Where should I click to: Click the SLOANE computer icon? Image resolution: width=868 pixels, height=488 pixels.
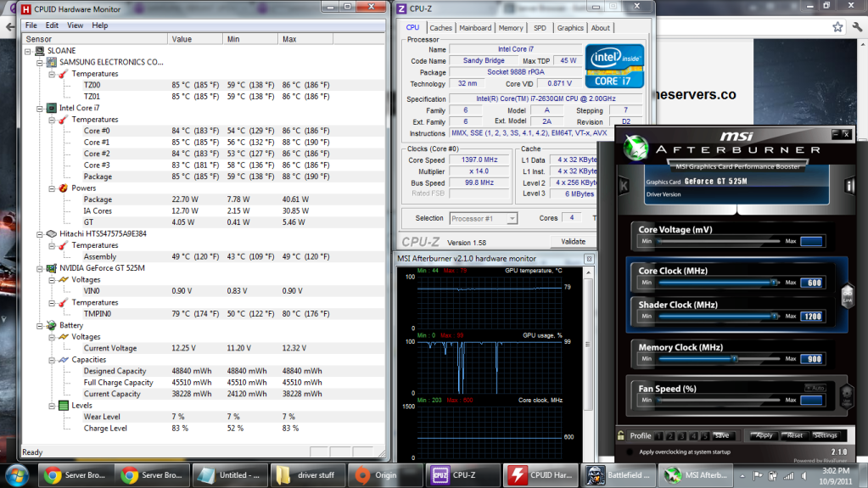[x=40, y=50]
